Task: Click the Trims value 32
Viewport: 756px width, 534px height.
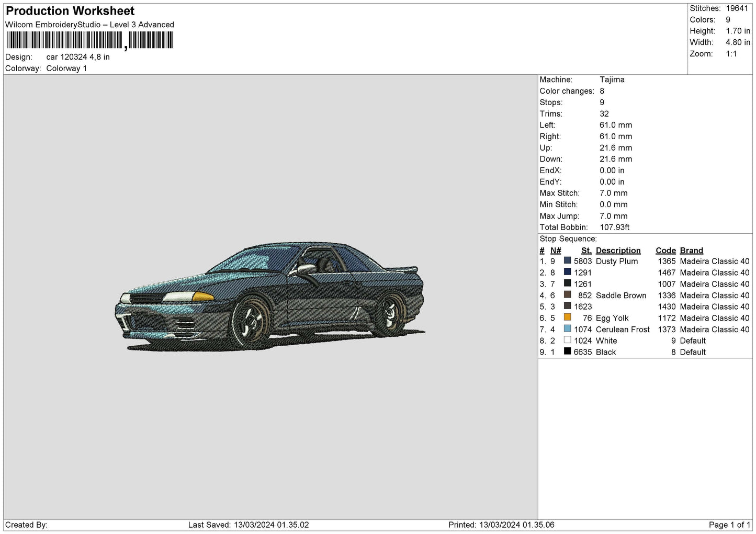Action: (x=604, y=114)
